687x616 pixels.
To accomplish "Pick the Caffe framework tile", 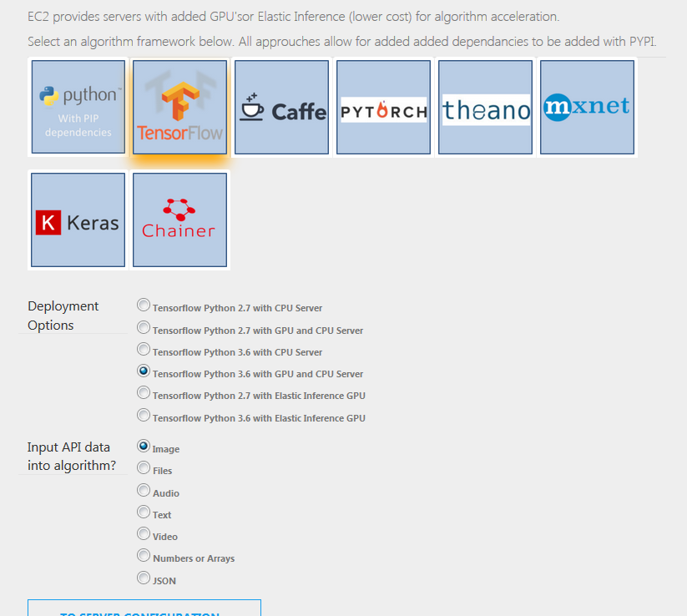I will (281, 107).
